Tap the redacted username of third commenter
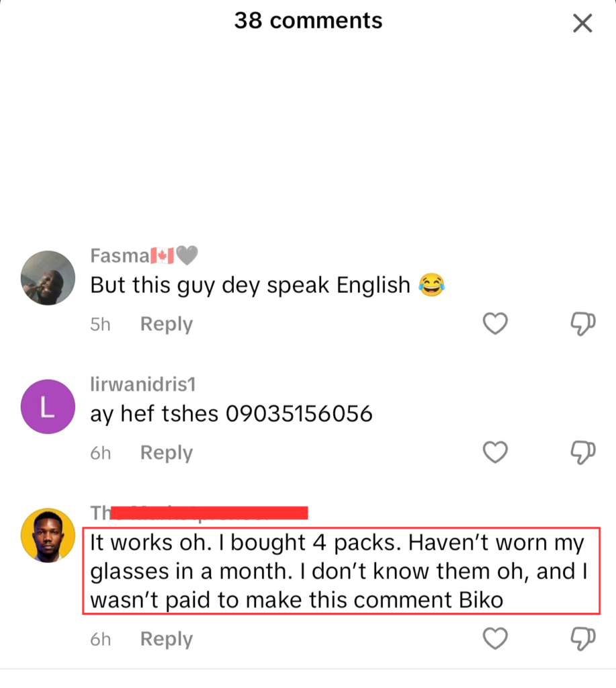This screenshot has height=688, width=616. [199, 513]
